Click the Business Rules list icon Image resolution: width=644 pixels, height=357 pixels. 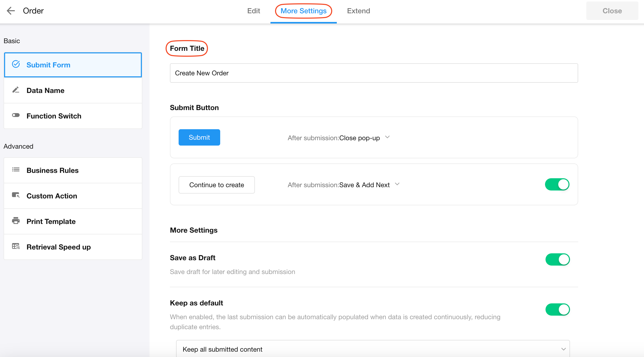point(16,170)
